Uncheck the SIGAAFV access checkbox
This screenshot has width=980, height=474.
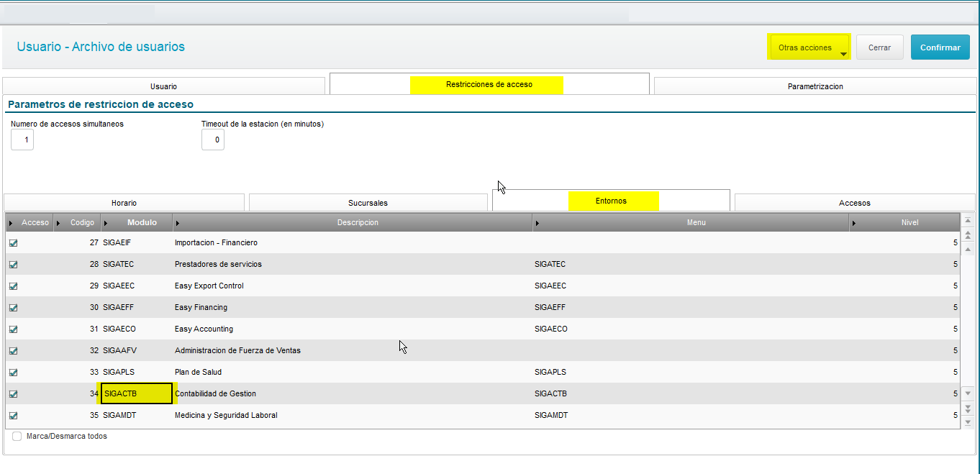tap(13, 351)
